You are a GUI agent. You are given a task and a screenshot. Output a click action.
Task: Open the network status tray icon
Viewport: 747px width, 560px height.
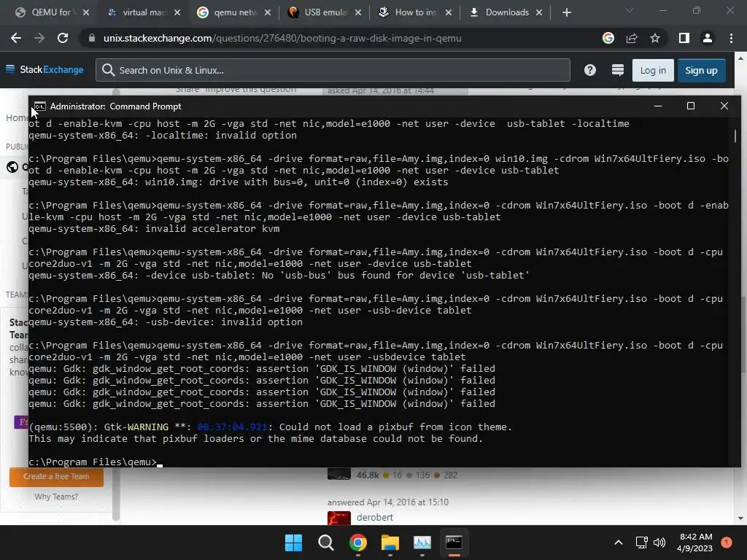coord(641,542)
